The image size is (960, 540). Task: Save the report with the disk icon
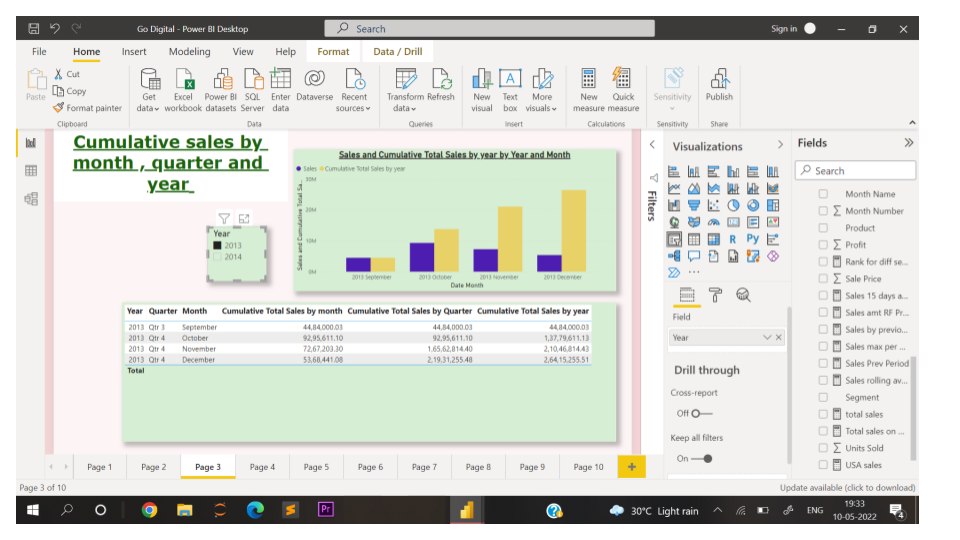(34, 28)
